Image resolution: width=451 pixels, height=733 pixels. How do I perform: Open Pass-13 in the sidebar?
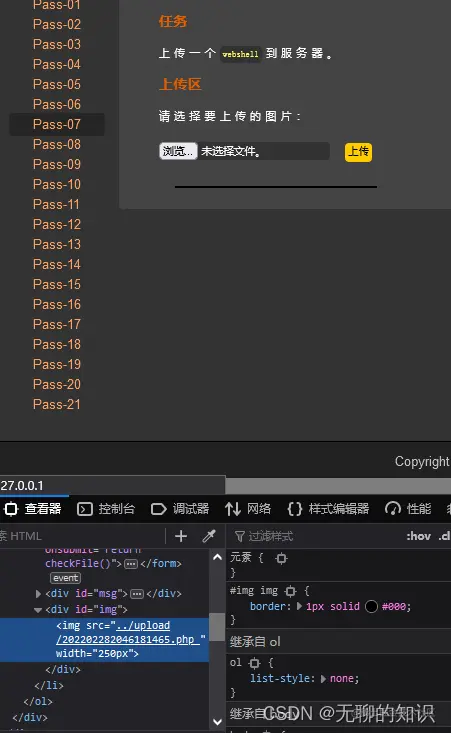pyautogui.click(x=57, y=244)
